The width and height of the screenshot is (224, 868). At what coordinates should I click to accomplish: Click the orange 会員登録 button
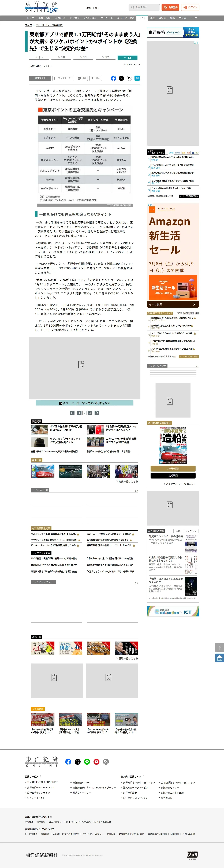(x=170, y=7)
